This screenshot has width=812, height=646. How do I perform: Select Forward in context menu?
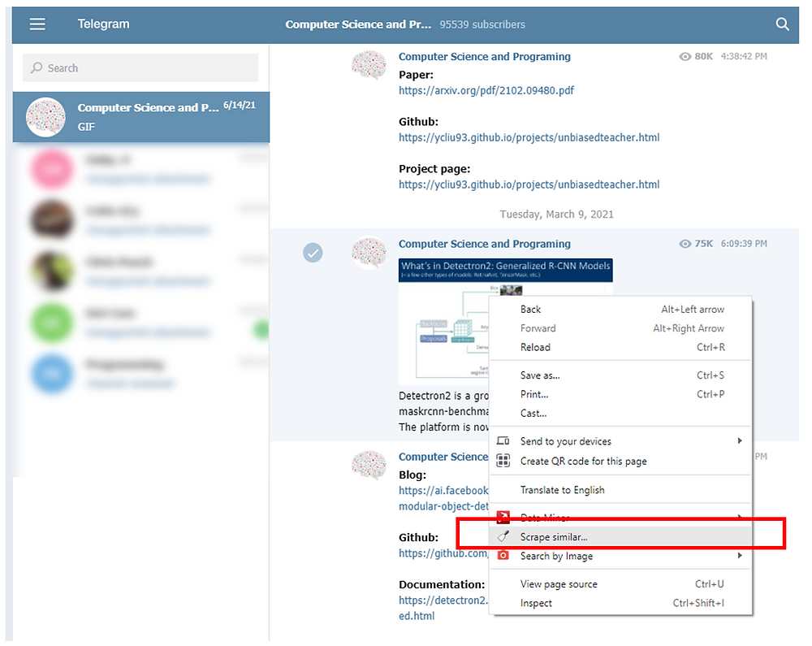(620, 328)
